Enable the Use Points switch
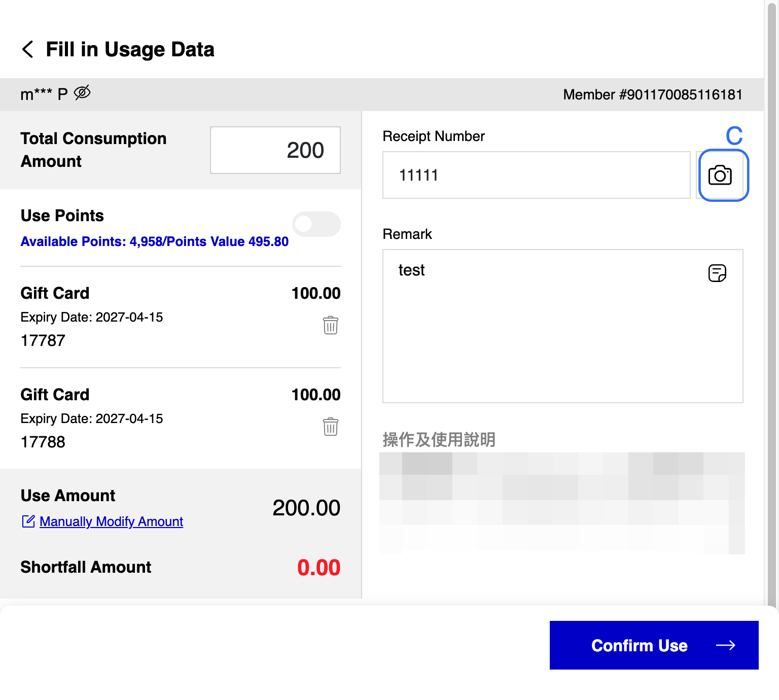This screenshot has height=700, width=779. point(316,224)
